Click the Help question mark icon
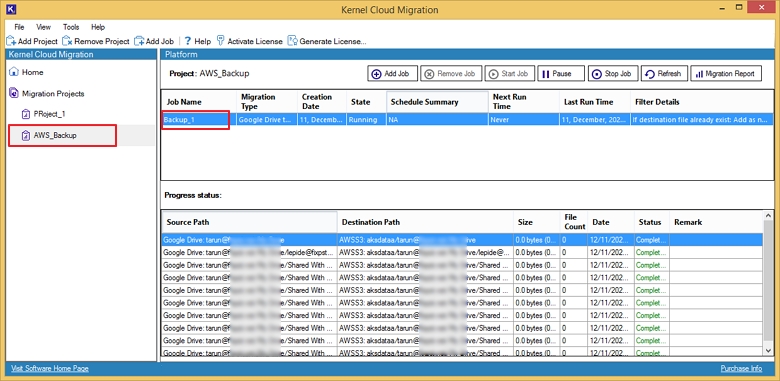 [x=188, y=41]
